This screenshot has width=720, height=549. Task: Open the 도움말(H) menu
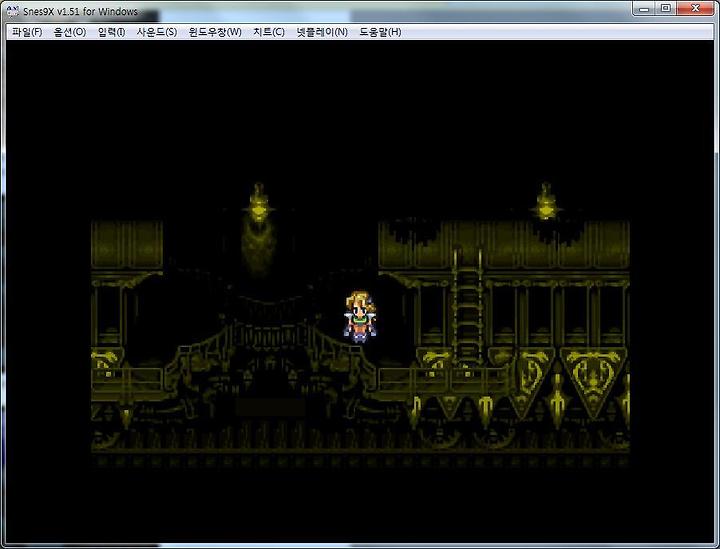pyautogui.click(x=380, y=32)
